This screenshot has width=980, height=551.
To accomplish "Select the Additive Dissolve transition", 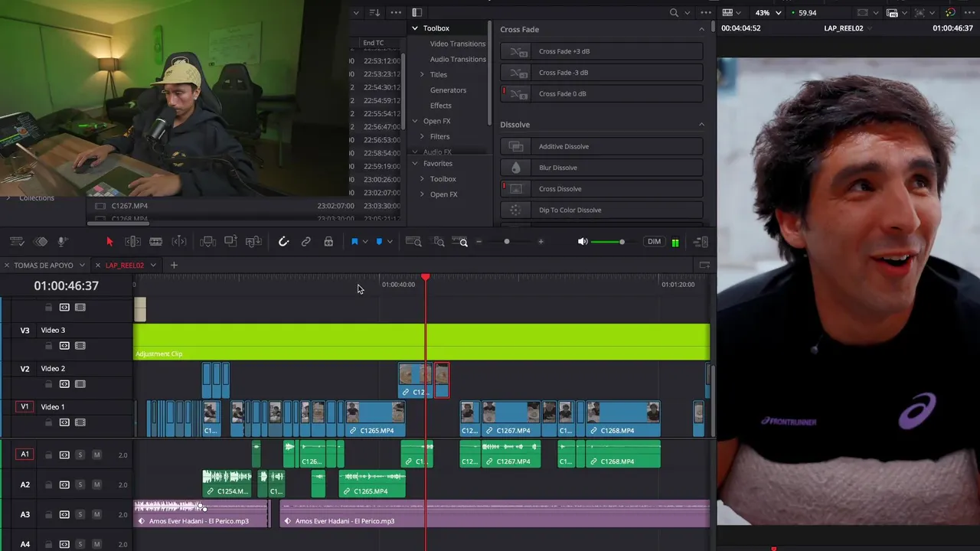I will pos(601,146).
